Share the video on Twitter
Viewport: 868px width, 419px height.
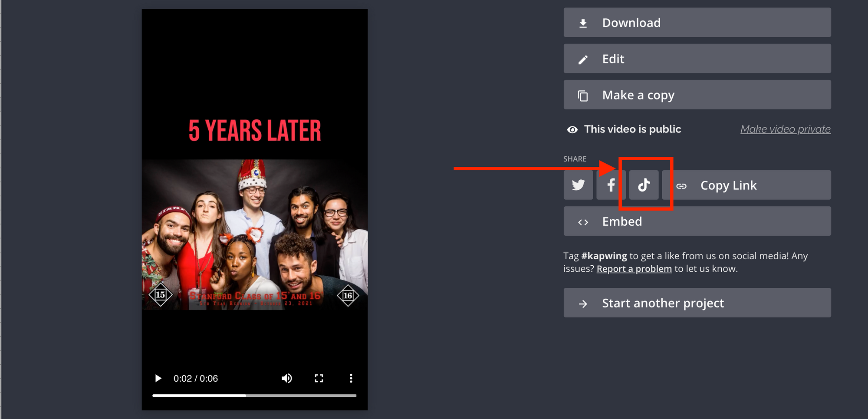click(x=578, y=185)
